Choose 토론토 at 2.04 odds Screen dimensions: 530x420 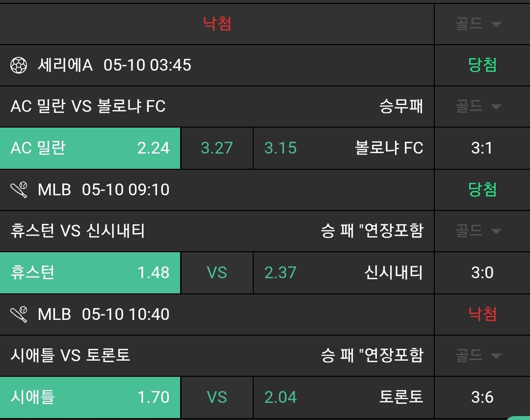click(344, 397)
